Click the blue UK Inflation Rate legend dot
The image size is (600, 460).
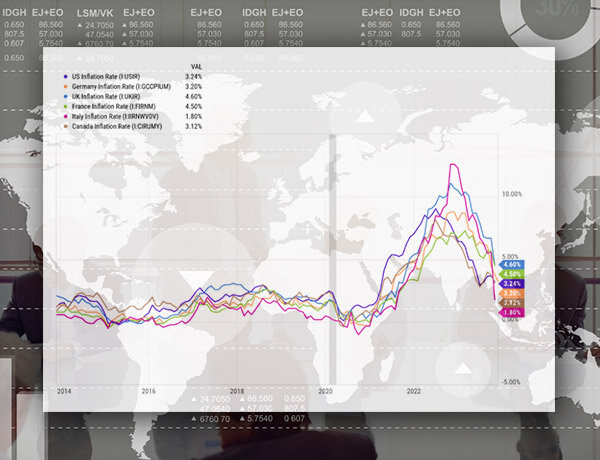pyautogui.click(x=65, y=97)
